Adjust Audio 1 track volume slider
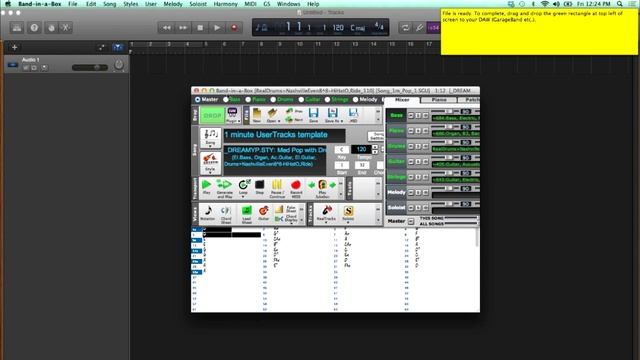Screen dimensions: 640x360 [90, 67]
